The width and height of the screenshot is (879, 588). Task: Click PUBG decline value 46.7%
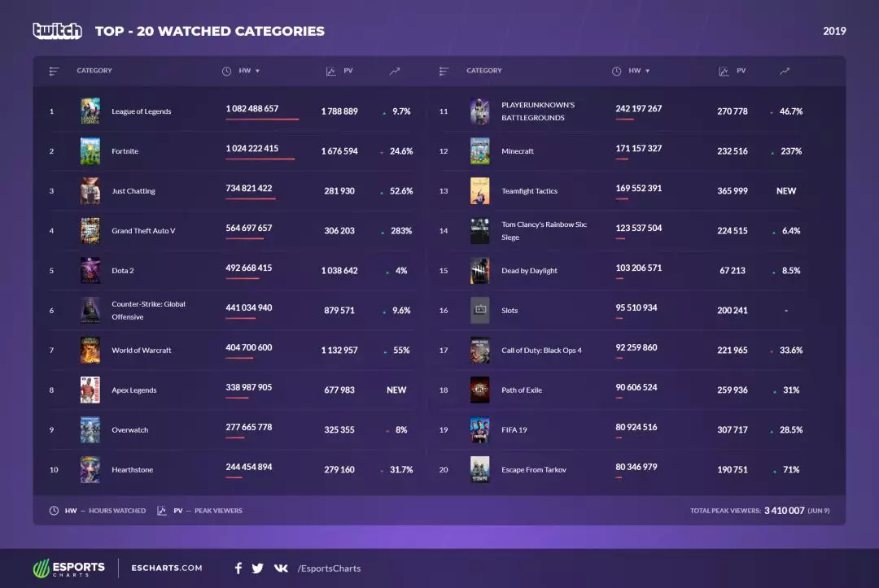point(791,111)
